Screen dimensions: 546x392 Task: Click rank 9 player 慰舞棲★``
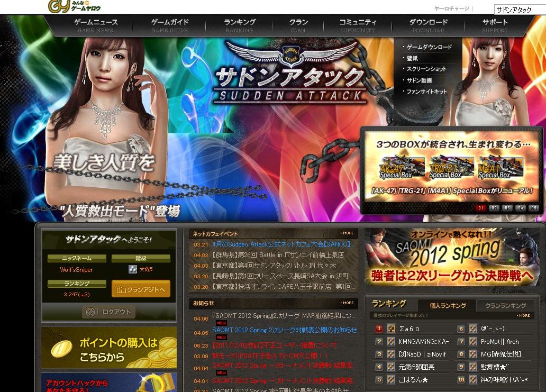point(495,367)
